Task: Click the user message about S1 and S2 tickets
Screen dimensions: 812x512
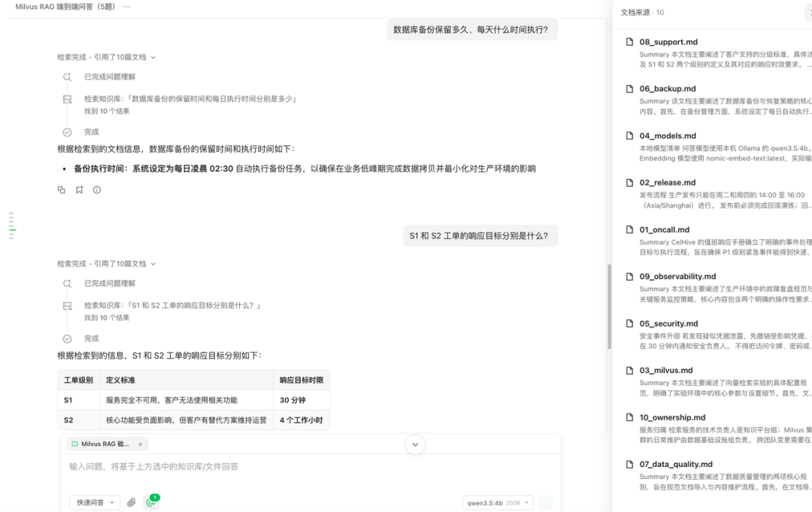Action: pos(480,236)
